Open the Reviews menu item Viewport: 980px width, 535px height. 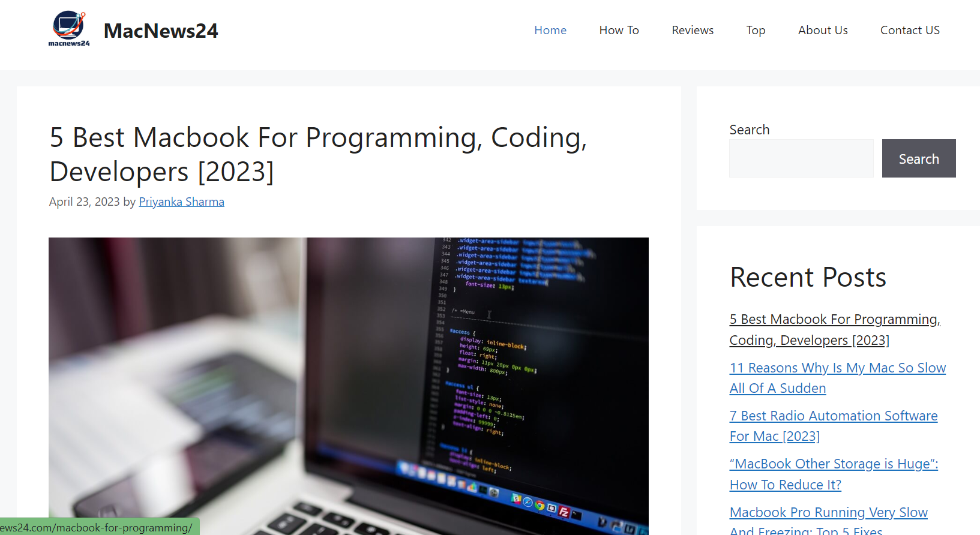tap(693, 30)
